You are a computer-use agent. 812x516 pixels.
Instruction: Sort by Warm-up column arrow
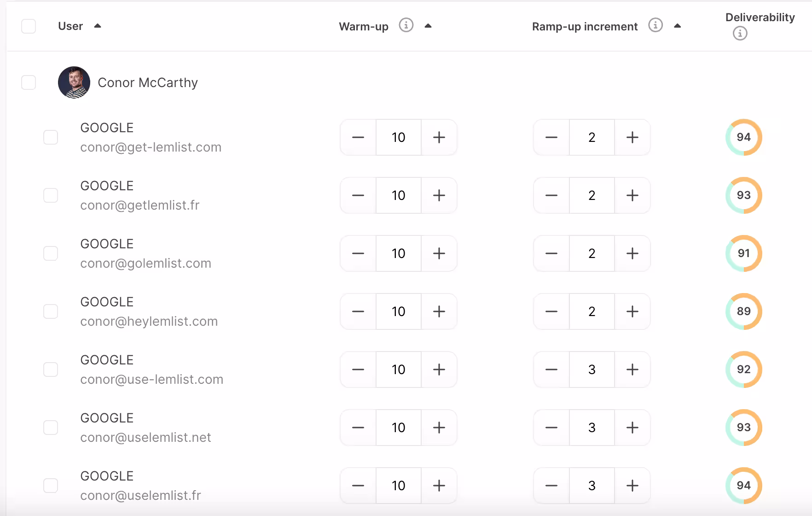click(x=428, y=26)
